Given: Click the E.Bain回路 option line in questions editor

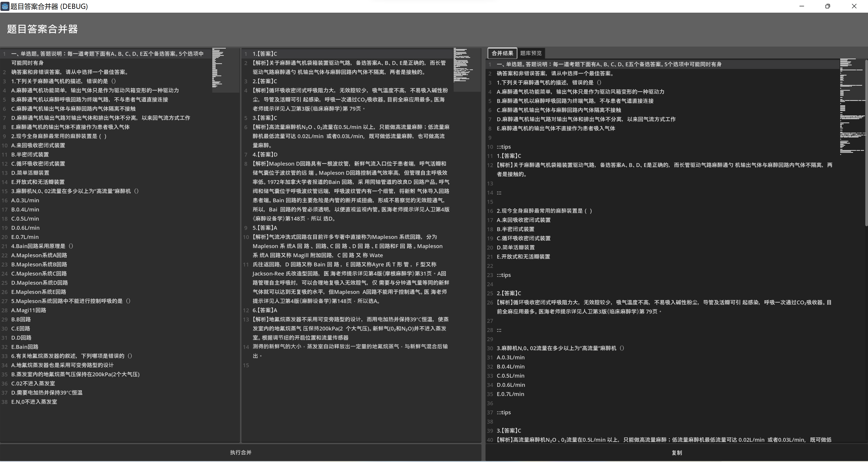Looking at the screenshot, I should 25,347.
